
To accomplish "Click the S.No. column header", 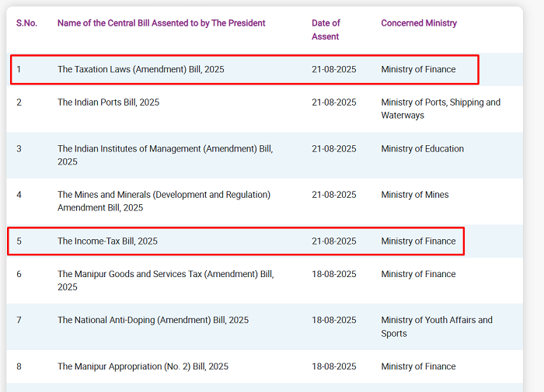I will [x=26, y=23].
